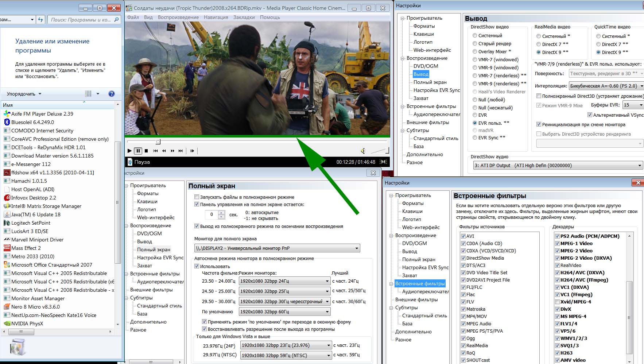Click the fast forward (increase speed) button
Viewport: 644px width, 364px height.
(172, 151)
